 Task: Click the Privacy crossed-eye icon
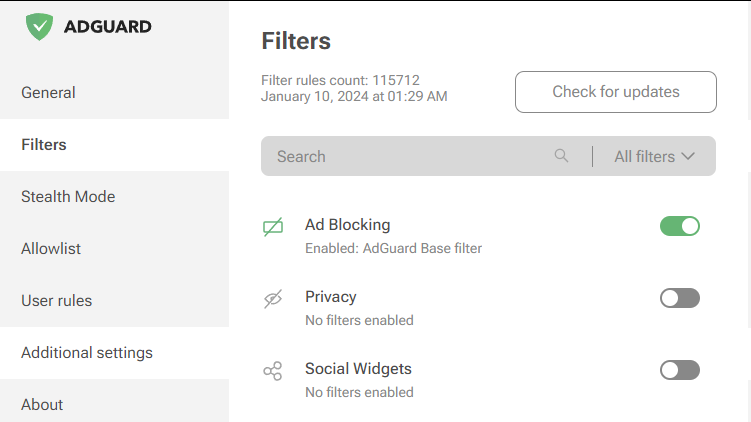coord(273,299)
